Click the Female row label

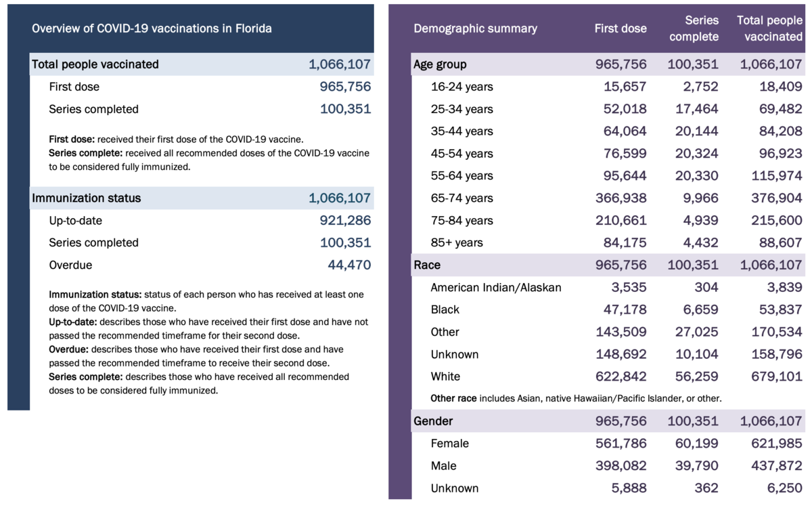[x=449, y=444]
